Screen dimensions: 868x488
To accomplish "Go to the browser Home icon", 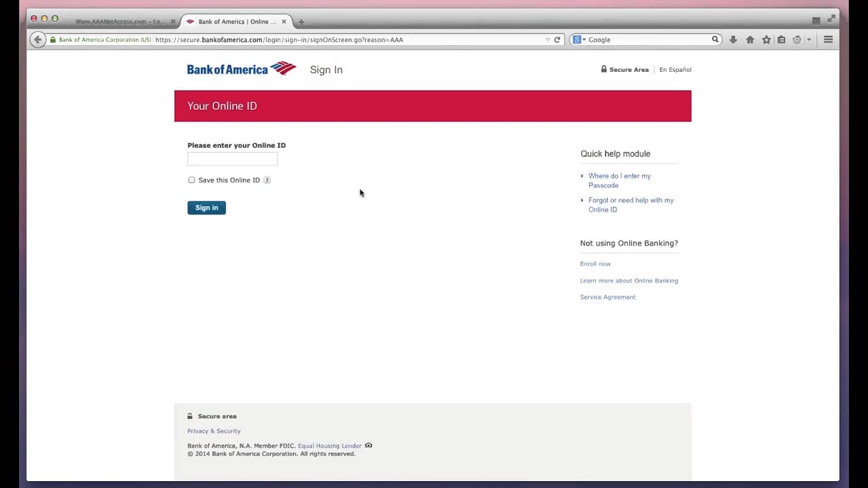I will coord(750,40).
